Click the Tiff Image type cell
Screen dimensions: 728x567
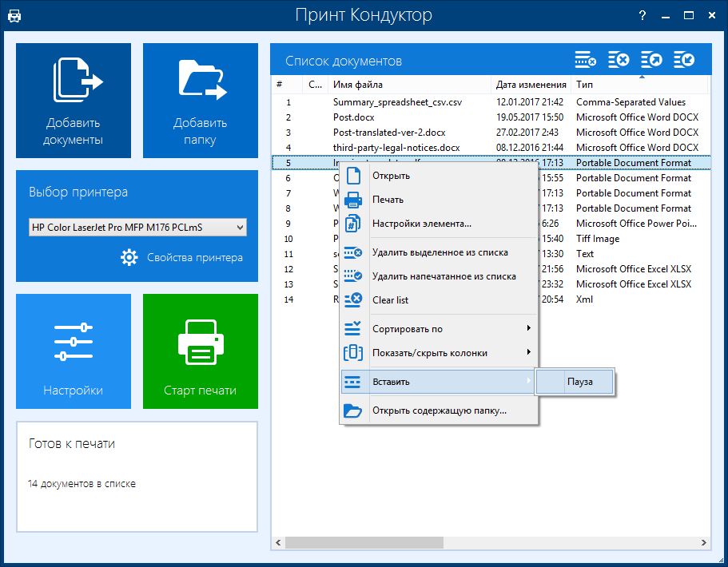tap(598, 239)
